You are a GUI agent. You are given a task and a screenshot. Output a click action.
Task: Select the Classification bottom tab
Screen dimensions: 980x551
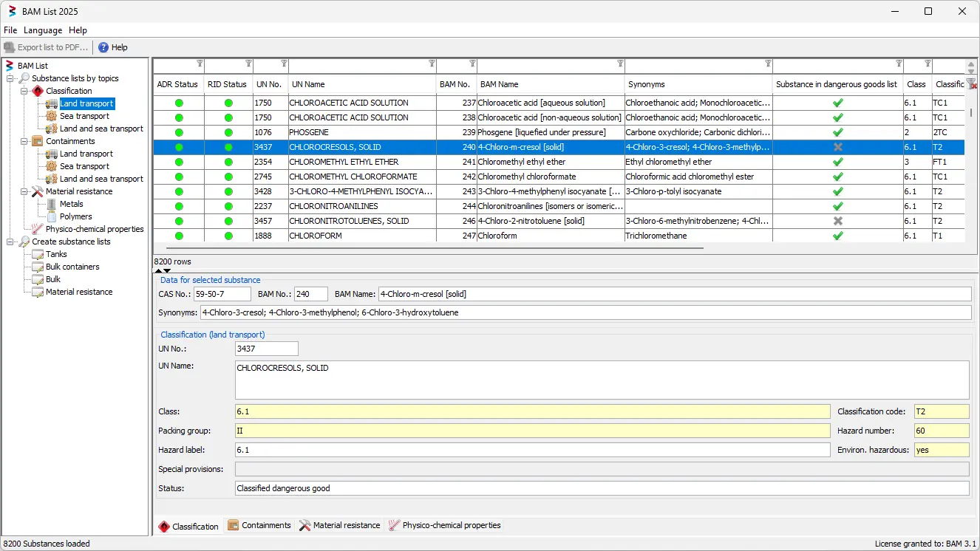coord(188,526)
